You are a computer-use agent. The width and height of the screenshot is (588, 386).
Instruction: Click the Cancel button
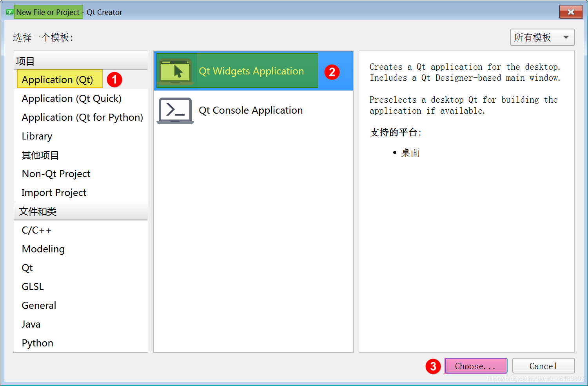pos(543,366)
